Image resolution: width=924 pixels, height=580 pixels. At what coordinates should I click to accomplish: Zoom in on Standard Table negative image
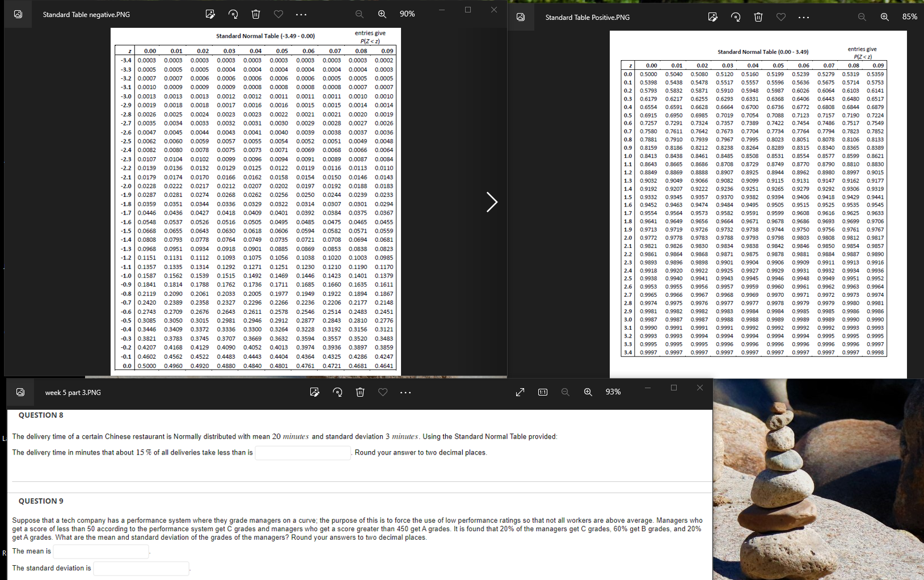coord(382,14)
